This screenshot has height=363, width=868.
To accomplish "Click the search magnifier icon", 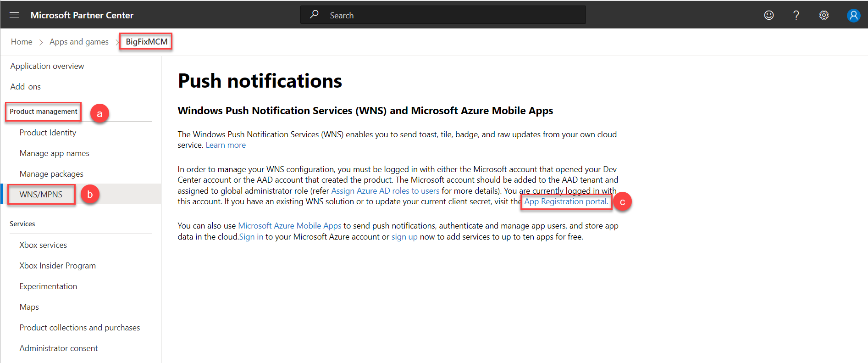I will (314, 15).
